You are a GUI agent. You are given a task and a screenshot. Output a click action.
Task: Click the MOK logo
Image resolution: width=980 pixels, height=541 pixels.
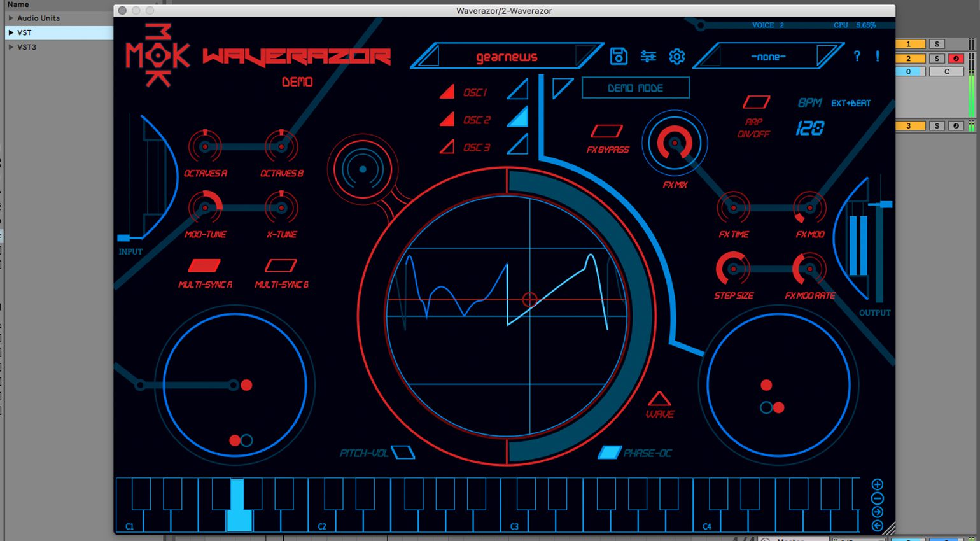[x=157, y=56]
